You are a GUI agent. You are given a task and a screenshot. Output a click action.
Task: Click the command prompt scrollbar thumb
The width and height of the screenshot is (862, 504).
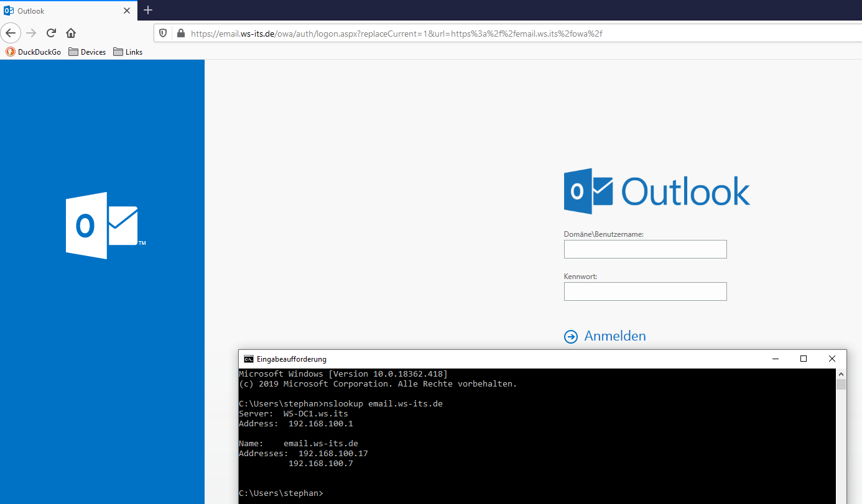tap(841, 384)
